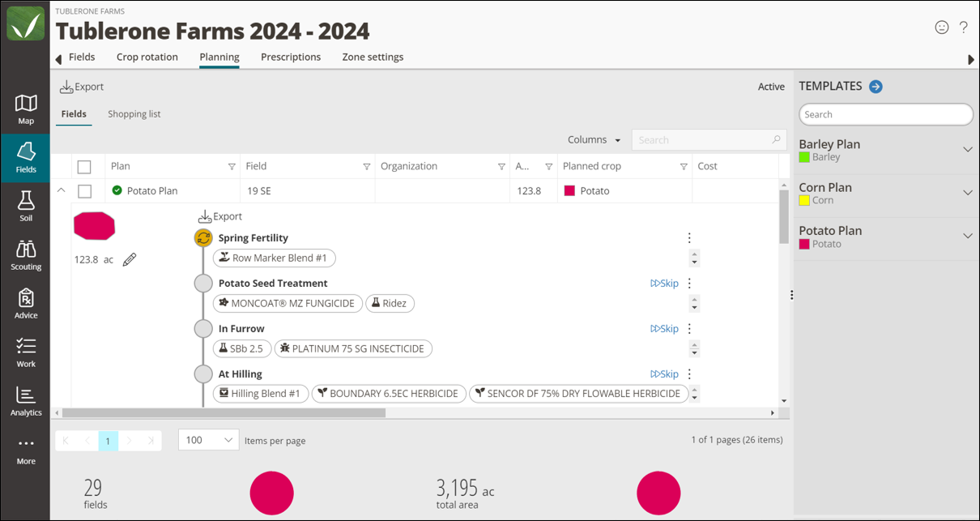Filter the Organization column

tap(501, 167)
